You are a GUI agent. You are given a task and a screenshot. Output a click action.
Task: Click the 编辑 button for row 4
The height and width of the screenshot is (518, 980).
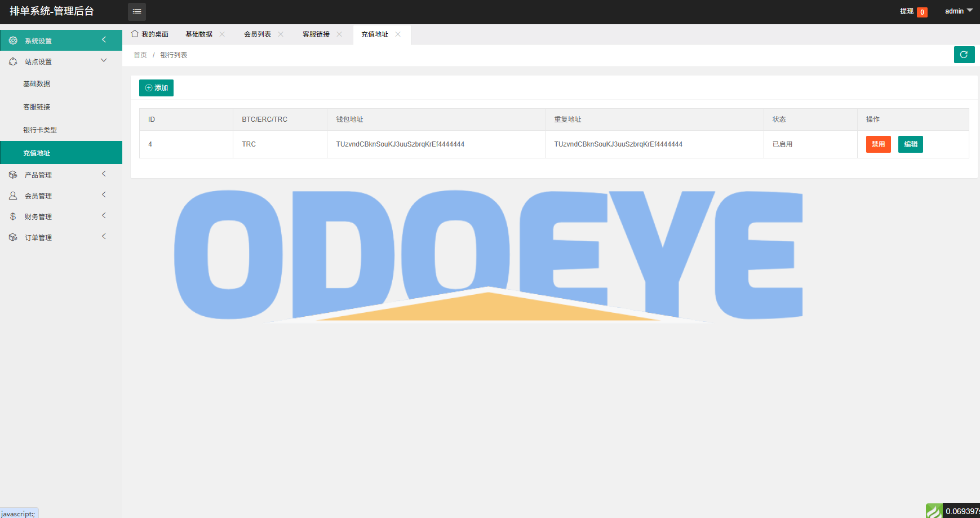coord(910,144)
